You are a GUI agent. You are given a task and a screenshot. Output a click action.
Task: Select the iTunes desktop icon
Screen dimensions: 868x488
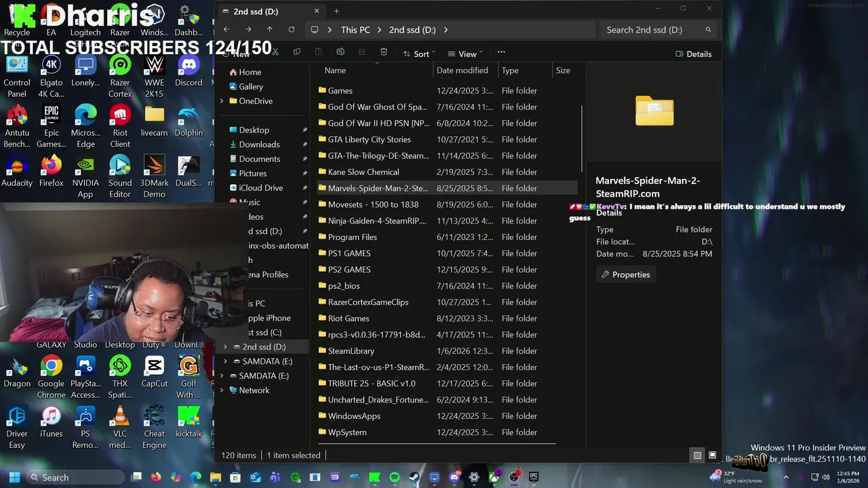point(52,422)
